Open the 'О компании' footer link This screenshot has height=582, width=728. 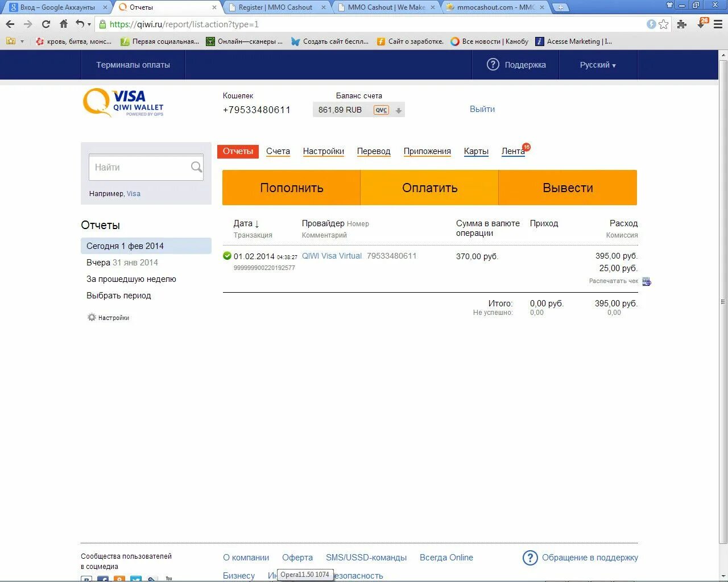click(246, 558)
